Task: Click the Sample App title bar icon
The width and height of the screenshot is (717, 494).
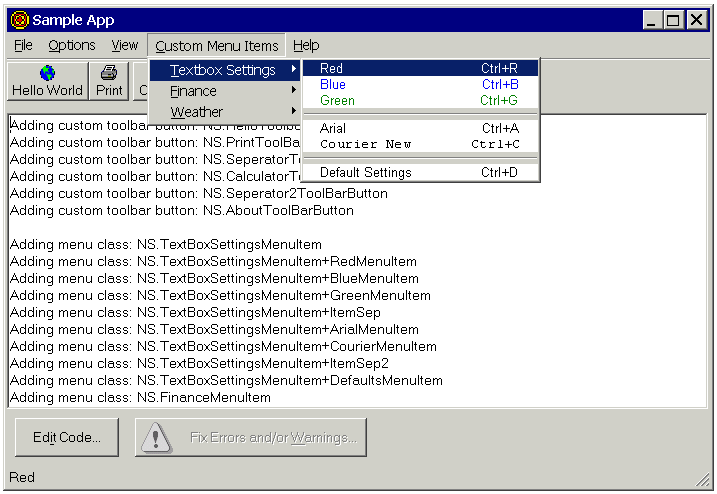Action: click(18, 20)
